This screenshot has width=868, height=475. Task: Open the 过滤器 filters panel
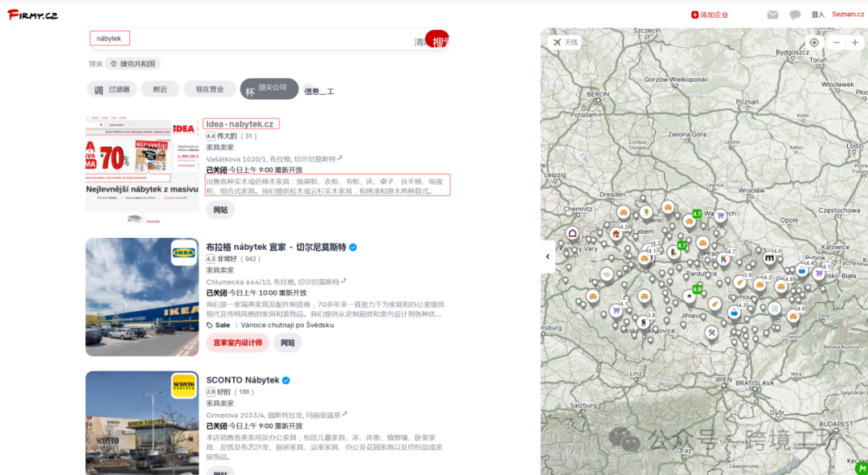(110, 89)
